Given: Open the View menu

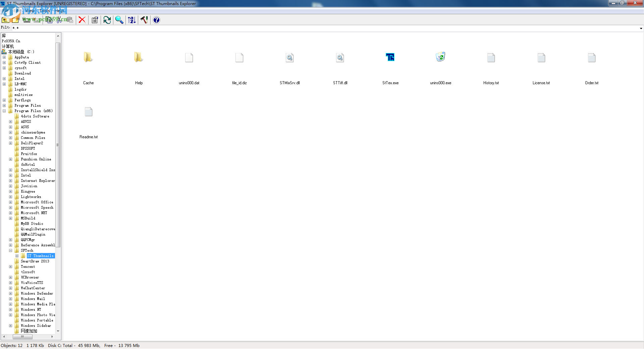Looking at the screenshot, I should 30,11.
